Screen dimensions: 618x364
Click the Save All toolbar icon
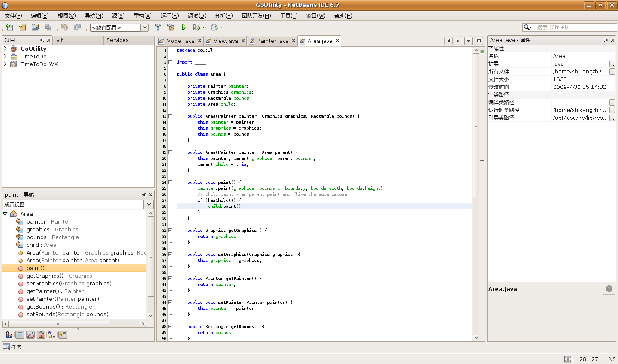(x=48, y=27)
